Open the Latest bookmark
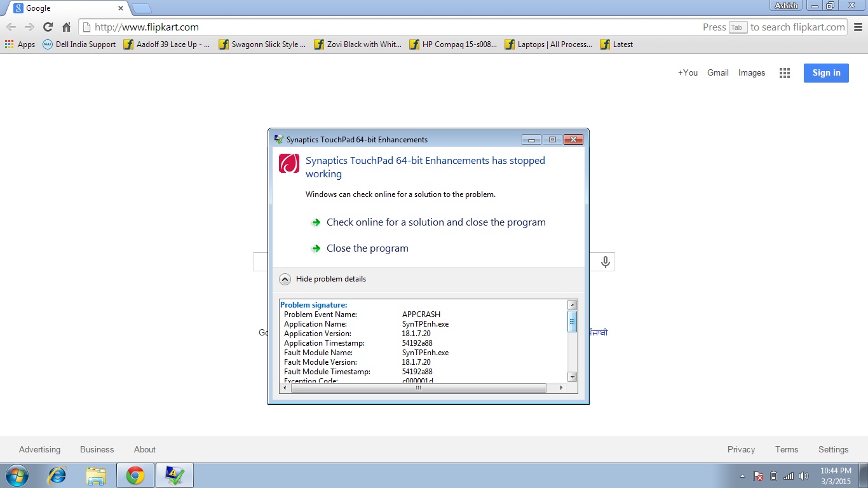This screenshot has width=868, height=488. (x=616, y=44)
